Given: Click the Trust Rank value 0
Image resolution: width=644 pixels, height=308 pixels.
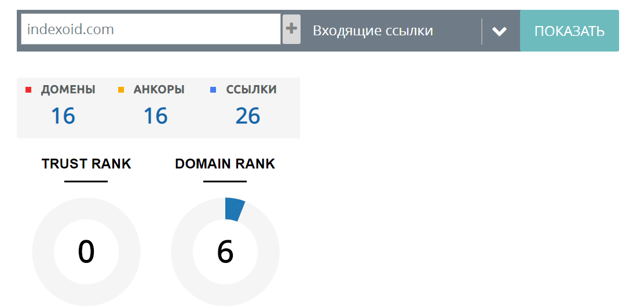Looking at the screenshot, I should 86,252.
